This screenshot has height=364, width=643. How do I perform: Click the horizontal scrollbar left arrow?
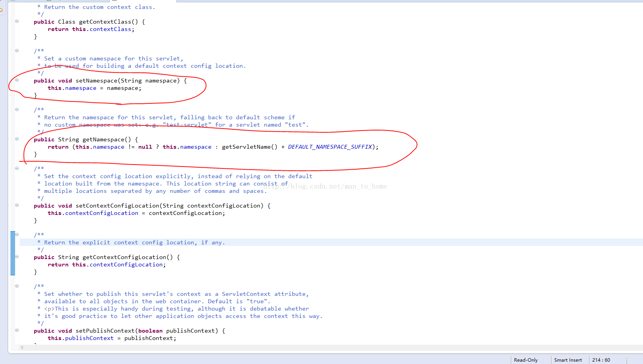tap(22, 348)
